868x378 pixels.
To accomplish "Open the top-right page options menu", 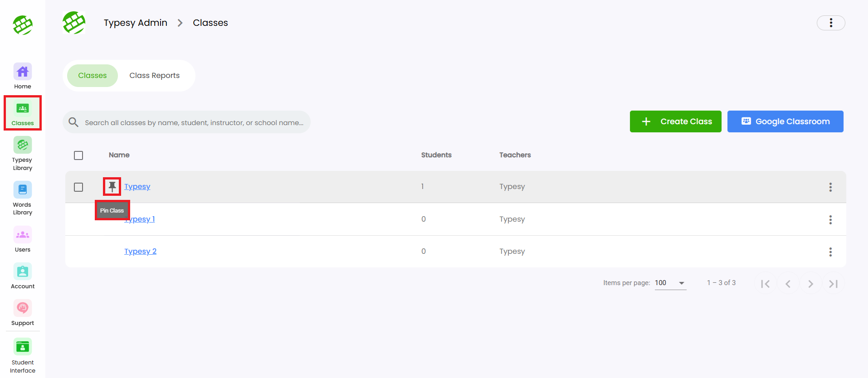I will pyautogui.click(x=830, y=23).
